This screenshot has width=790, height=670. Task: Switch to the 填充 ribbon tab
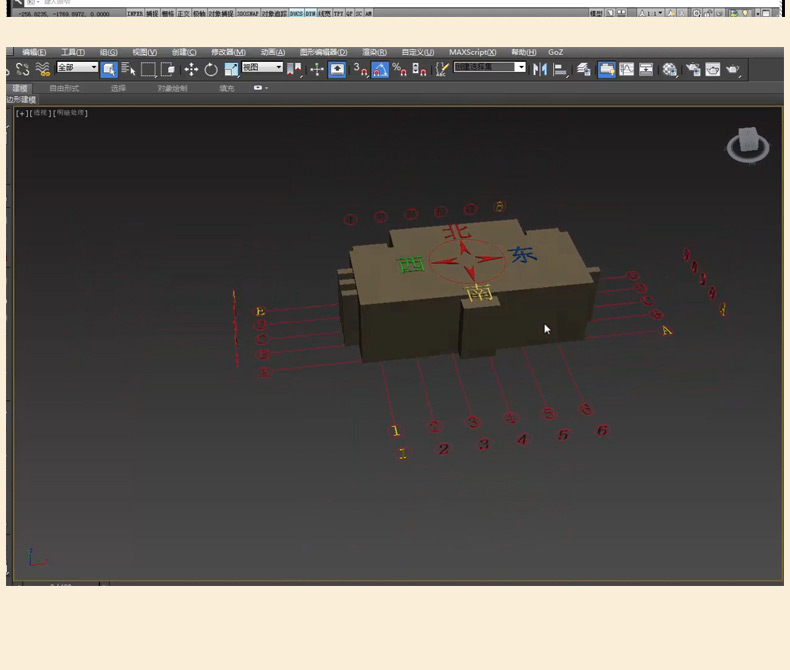(227, 88)
